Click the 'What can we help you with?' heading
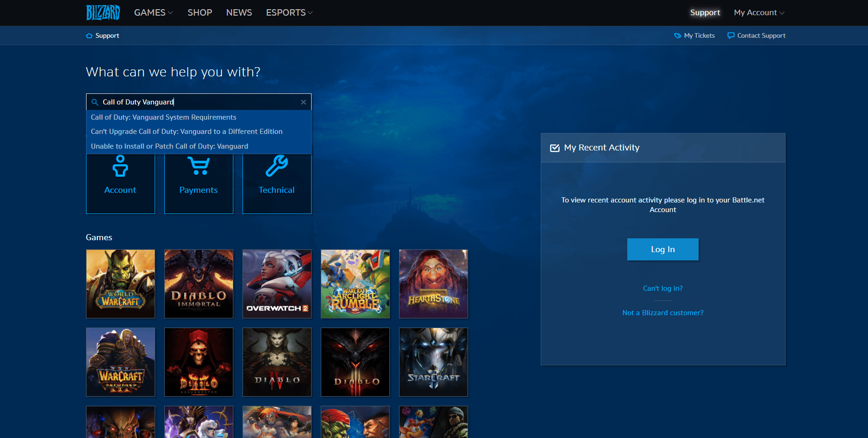 coord(173,72)
